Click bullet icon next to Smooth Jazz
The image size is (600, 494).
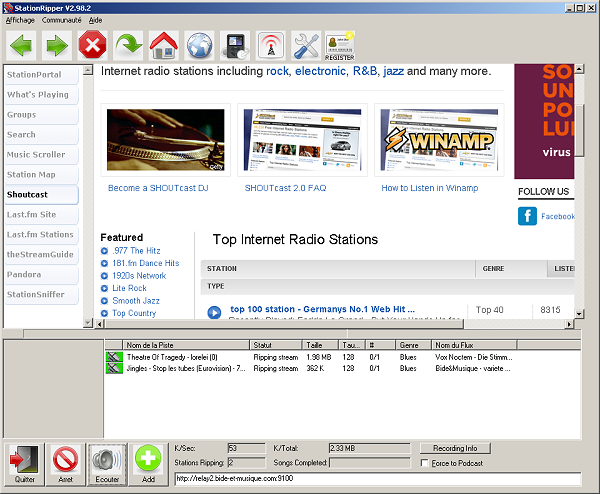(104, 301)
